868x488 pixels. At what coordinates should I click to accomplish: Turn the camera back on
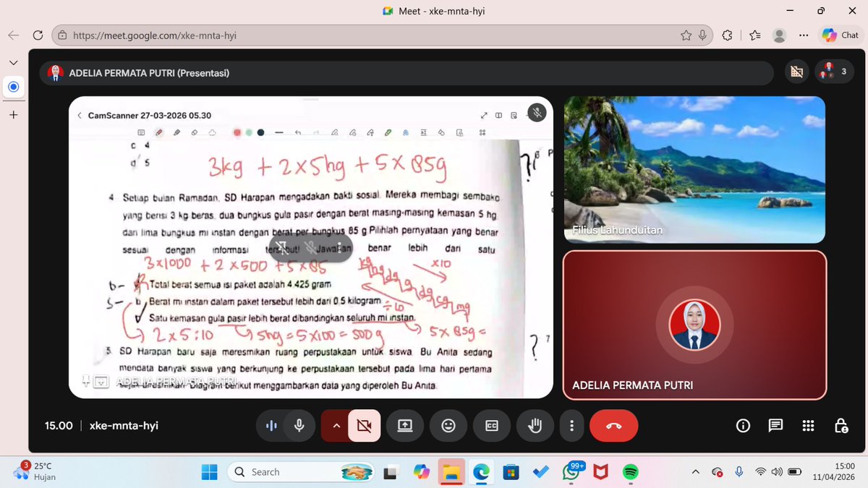(364, 426)
